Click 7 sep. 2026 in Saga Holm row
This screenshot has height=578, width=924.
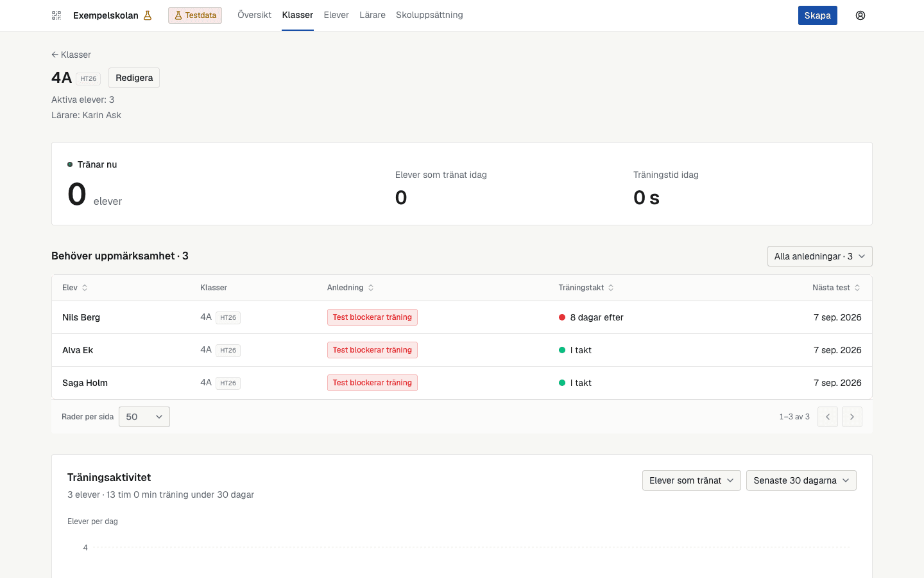(x=837, y=383)
